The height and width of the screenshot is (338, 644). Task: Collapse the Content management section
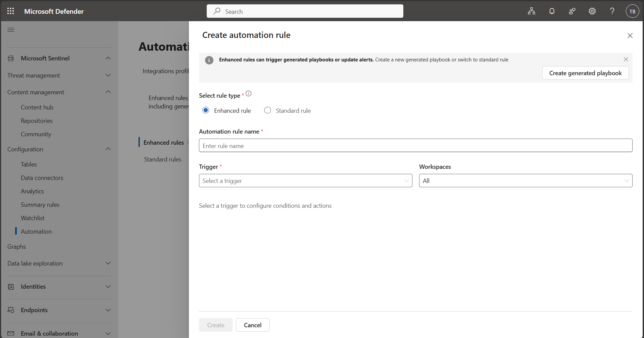(108, 92)
